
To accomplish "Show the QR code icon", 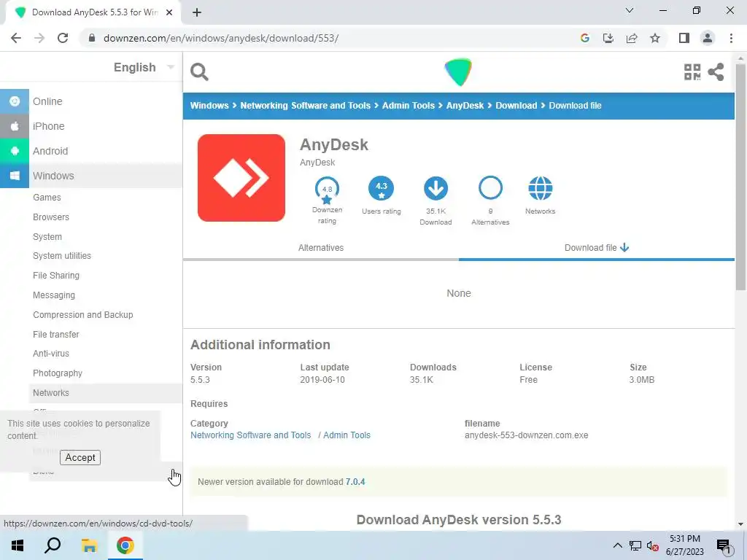I will click(x=692, y=72).
